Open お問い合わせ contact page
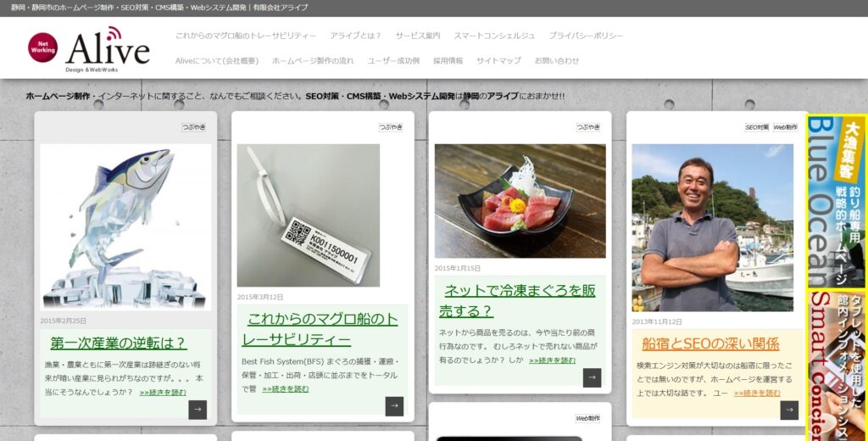 [x=557, y=61]
